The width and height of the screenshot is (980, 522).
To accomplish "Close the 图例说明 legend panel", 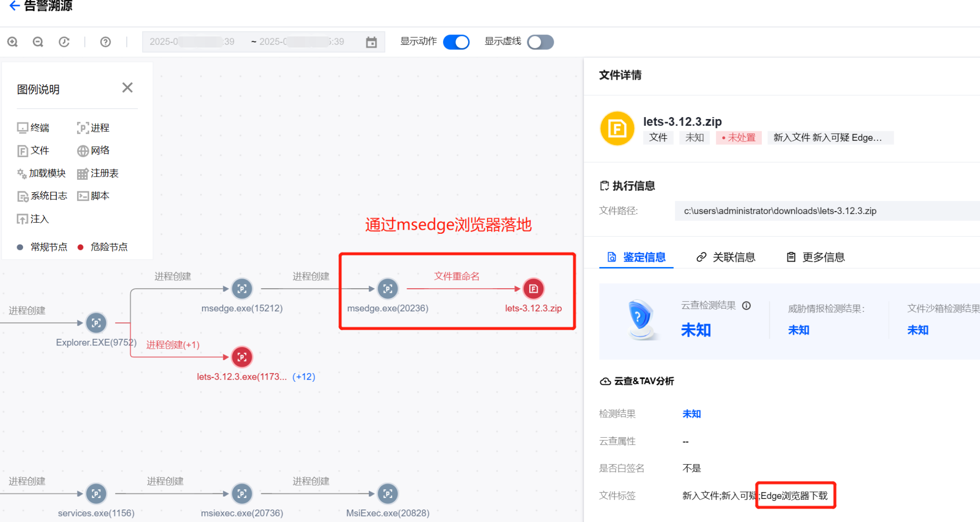I will 127,88.
